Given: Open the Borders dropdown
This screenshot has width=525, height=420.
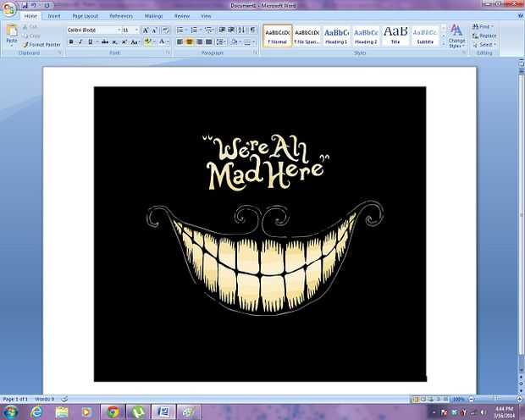Looking at the screenshot, I should coord(254,41).
